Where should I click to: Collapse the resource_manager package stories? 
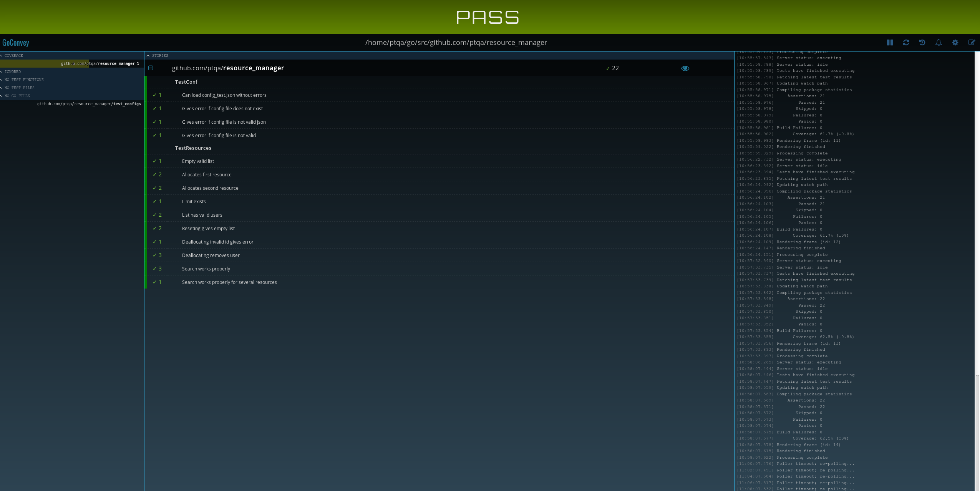(x=151, y=68)
